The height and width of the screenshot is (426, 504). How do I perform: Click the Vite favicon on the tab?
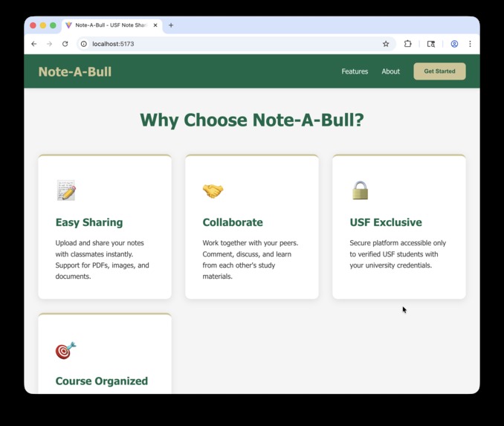coord(68,25)
